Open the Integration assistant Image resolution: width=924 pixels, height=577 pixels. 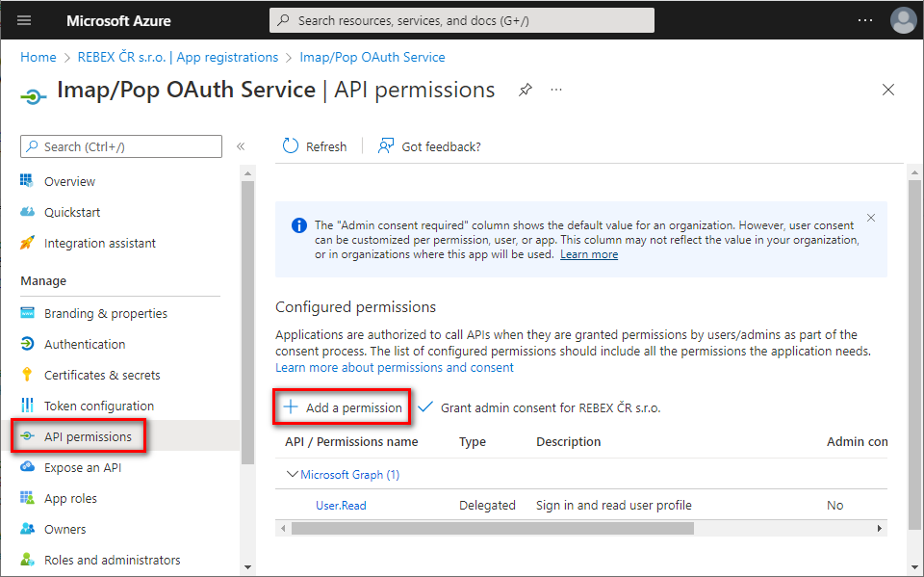100,243
